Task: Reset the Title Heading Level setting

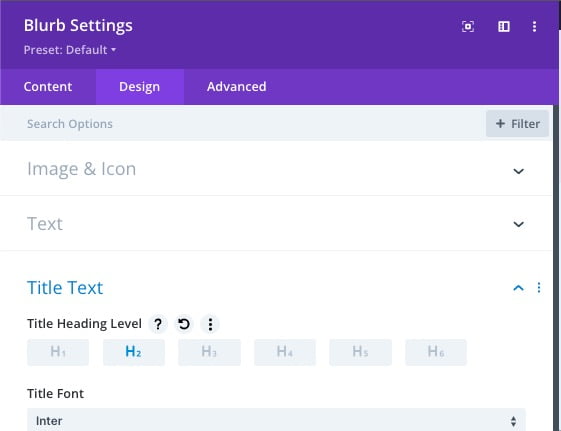Action: 184,324
